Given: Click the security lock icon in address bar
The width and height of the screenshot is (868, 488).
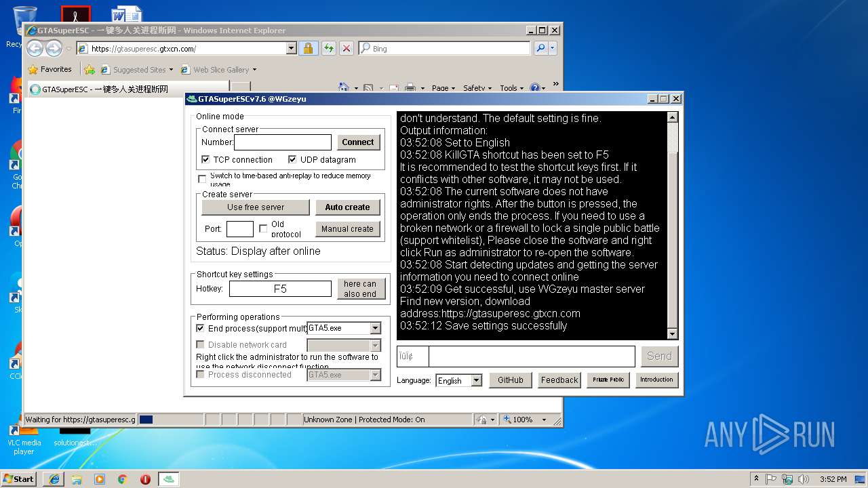Looking at the screenshot, I should pos(308,48).
